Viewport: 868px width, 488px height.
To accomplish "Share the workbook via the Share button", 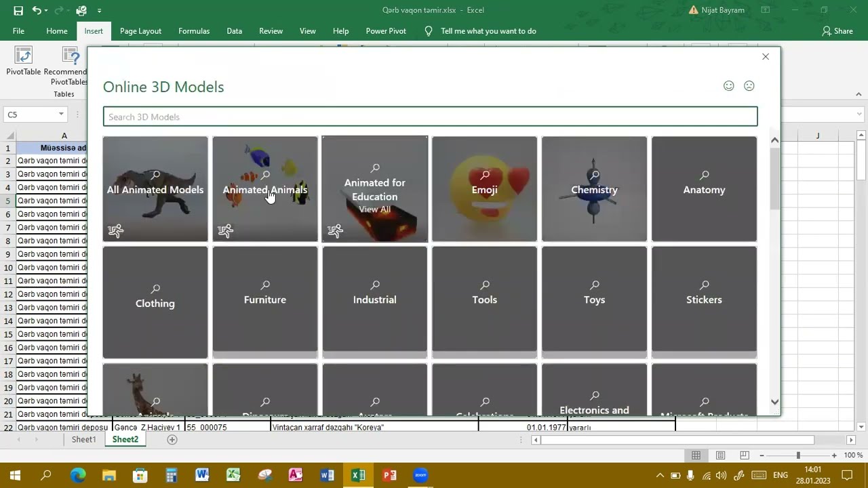I will 837,31.
